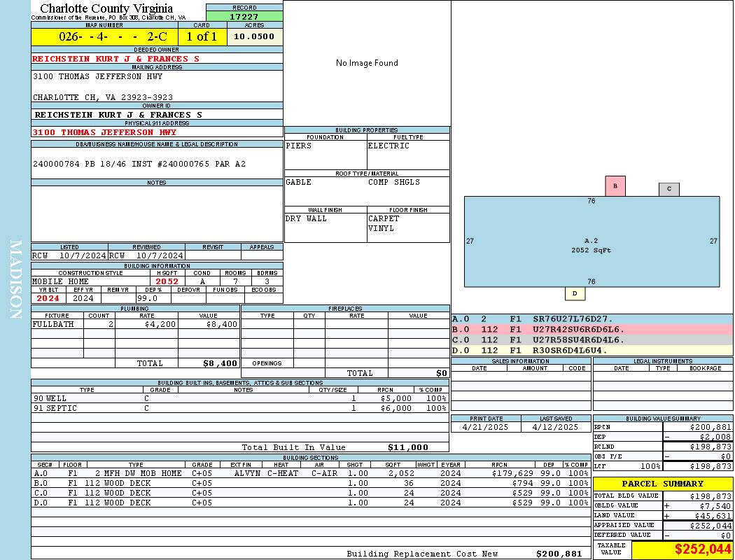Image resolution: width=735 pixels, height=560 pixels.
Task: Click CHARLOTTE CH, VA 23923-3923 line
Action: pos(103,97)
